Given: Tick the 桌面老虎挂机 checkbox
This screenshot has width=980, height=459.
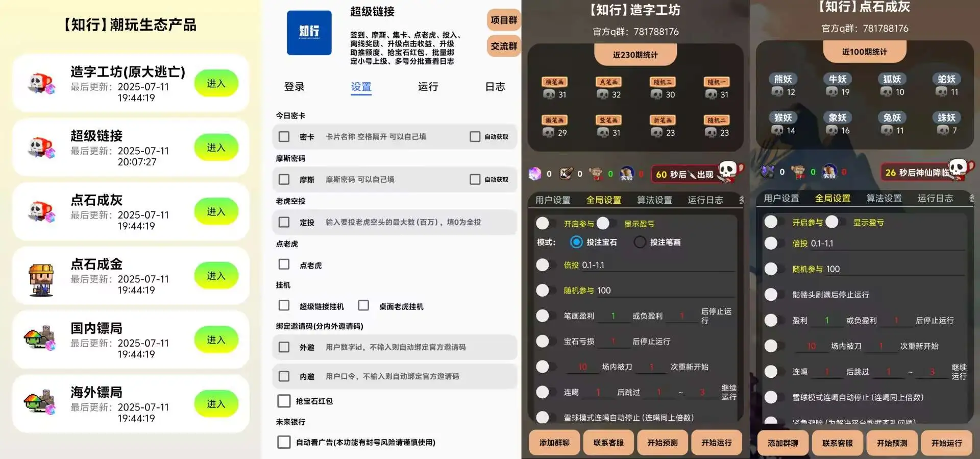Looking at the screenshot, I should 364,305.
